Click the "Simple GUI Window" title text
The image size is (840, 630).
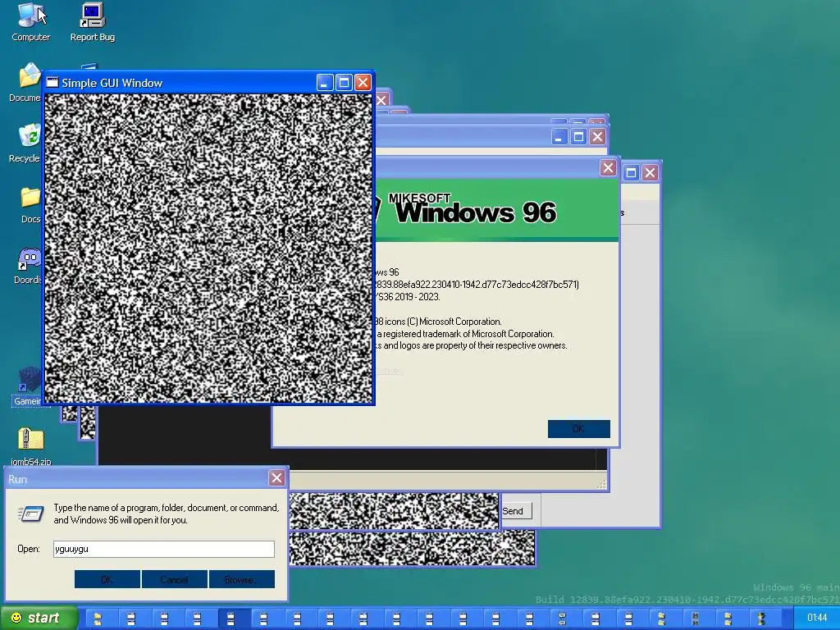pos(112,83)
